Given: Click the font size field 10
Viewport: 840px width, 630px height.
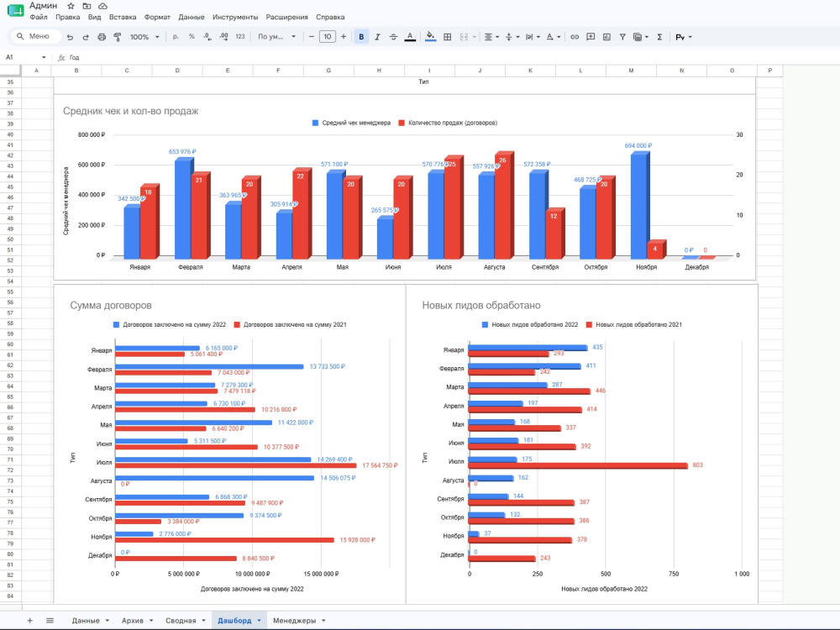Looking at the screenshot, I should coord(328,36).
